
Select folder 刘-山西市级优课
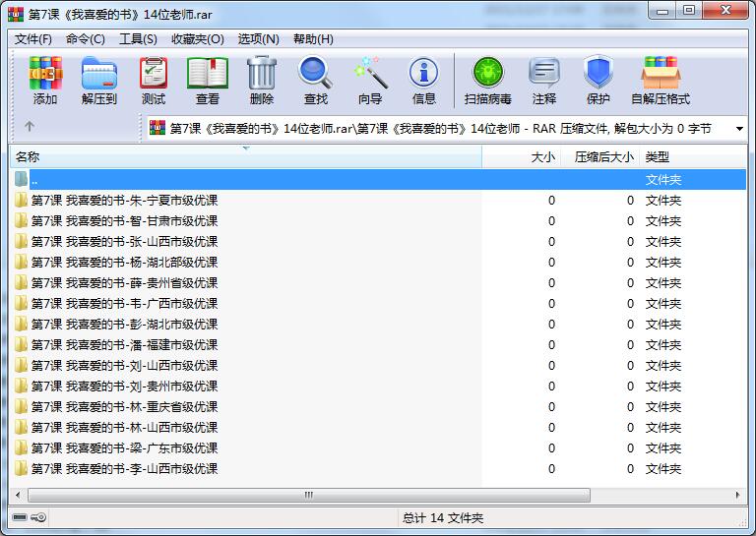[124, 366]
